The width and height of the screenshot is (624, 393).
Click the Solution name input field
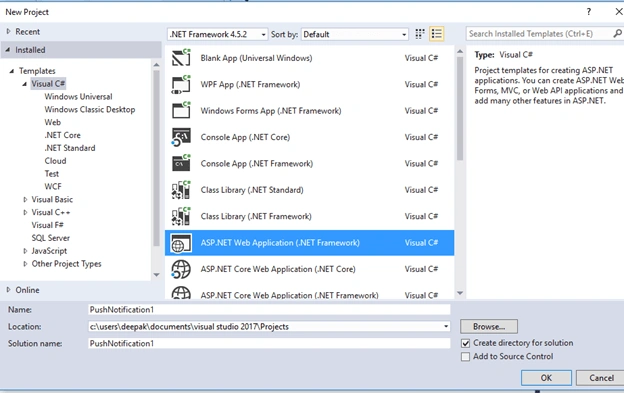[x=269, y=343]
